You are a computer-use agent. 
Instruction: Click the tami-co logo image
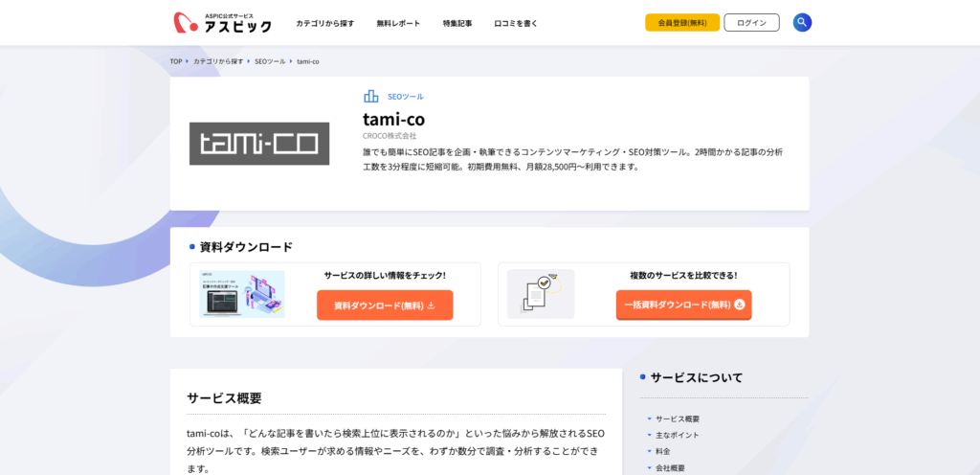[259, 144]
